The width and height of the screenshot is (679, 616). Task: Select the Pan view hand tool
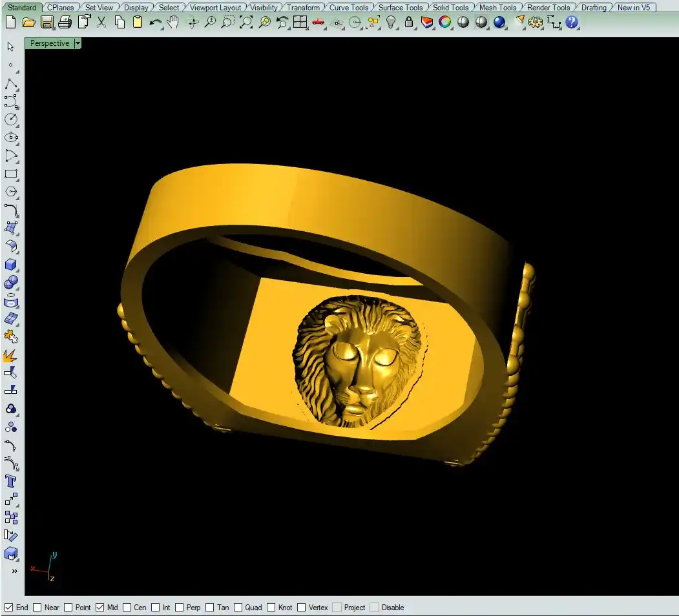[173, 23]
